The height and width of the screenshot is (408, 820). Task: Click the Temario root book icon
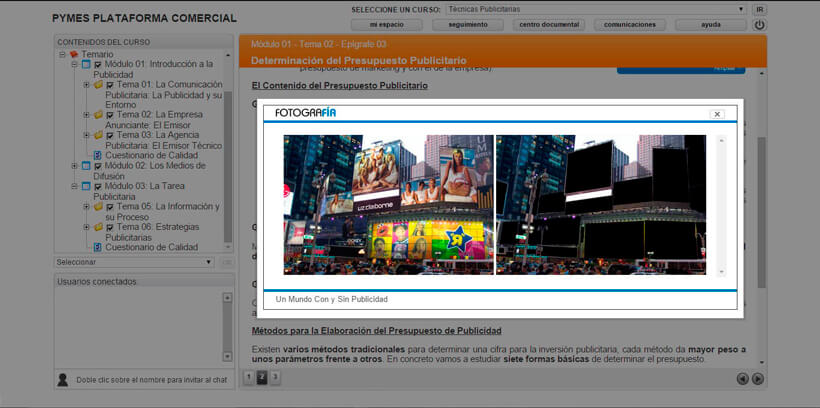tap(73, 54)
